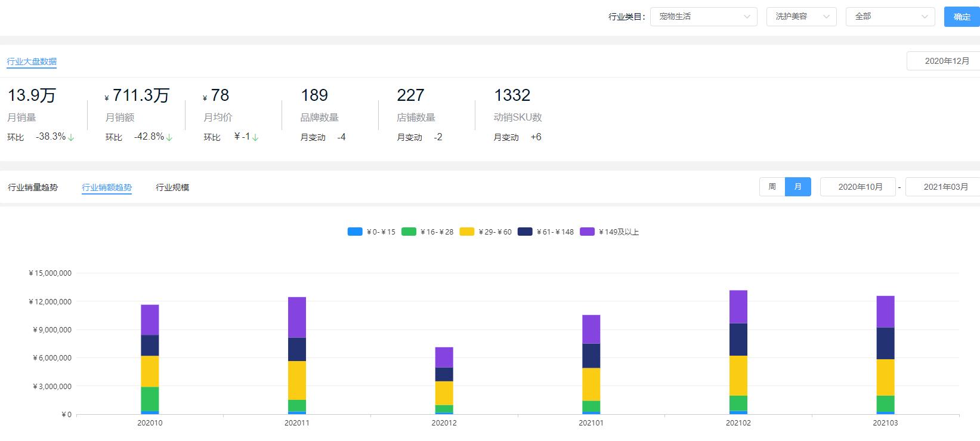Click the purple segment of 202010 bar

150,320
